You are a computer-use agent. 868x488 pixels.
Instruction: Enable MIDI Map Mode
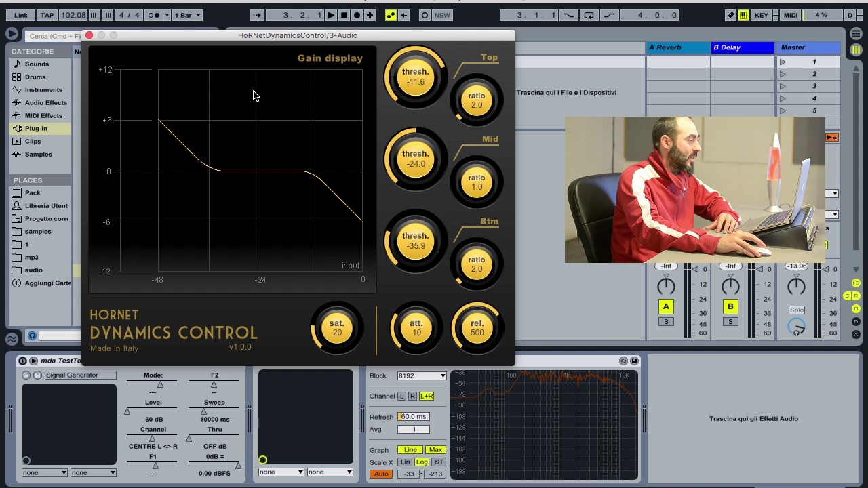(791, 15)
